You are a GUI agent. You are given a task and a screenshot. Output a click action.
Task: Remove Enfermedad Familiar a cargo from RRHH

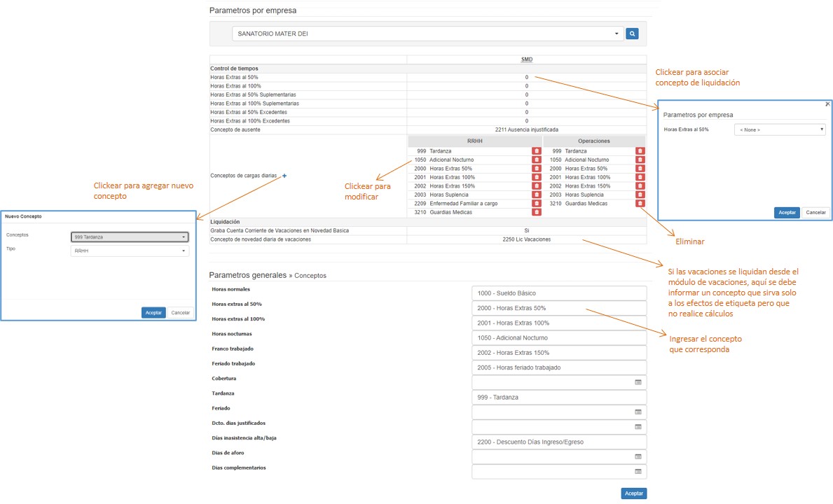[x=537, y=204]
